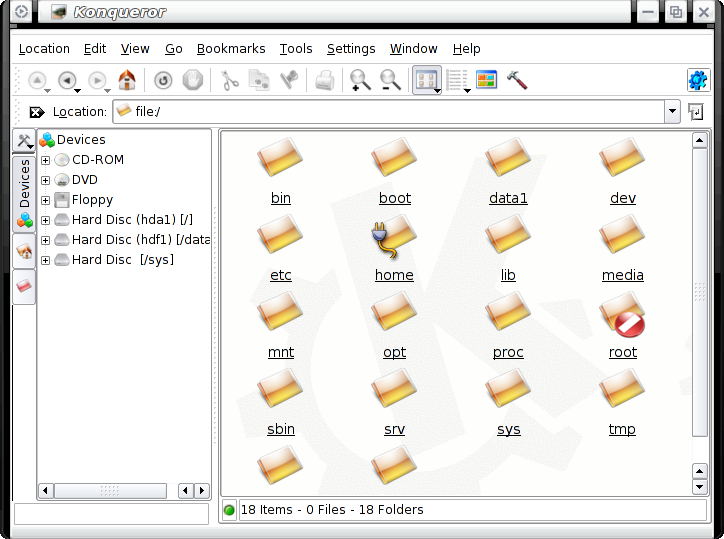Select the Devices root tree item
724x539 pixels.
(72, 139)
